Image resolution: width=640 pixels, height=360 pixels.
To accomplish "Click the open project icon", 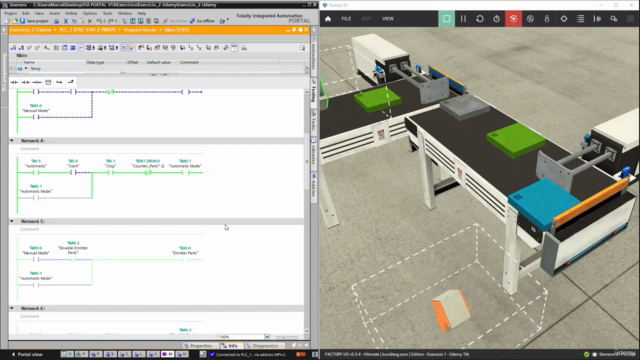I will pyautogui.click(x=15, y=21).
